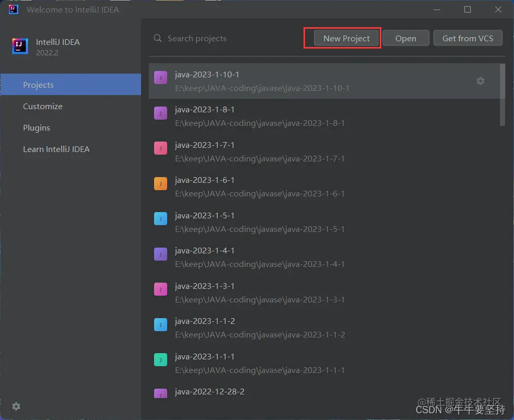Click the green java-2023-1-1-1 project icon

click(x=161, y=360)
